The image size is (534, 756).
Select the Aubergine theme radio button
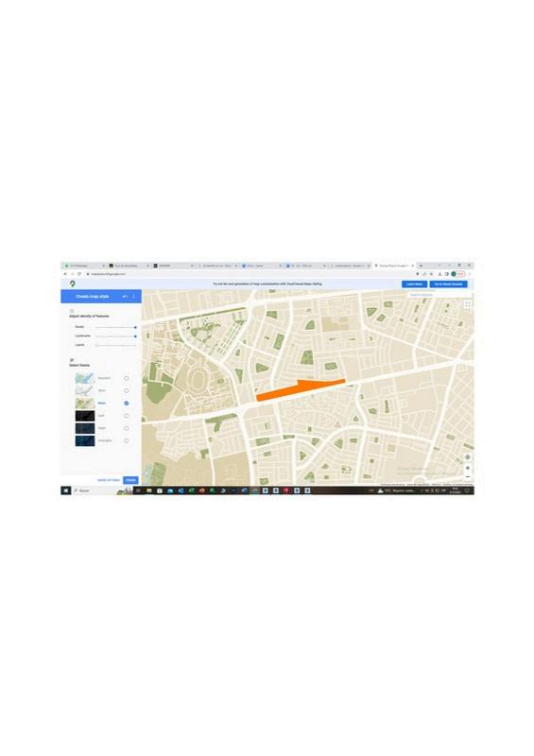(127, 440)
